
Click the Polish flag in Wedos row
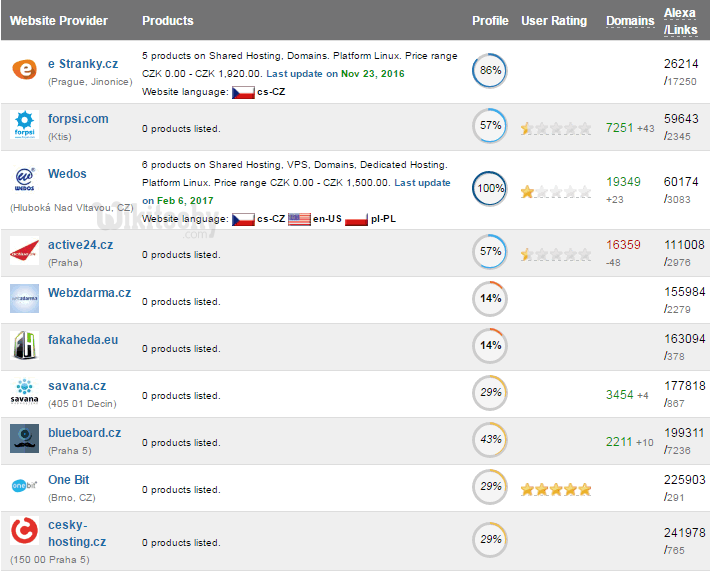[x=356, y=220]
